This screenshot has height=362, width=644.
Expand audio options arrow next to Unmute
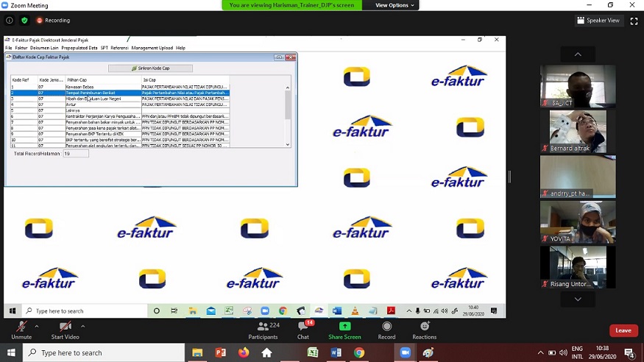(38, 326)
